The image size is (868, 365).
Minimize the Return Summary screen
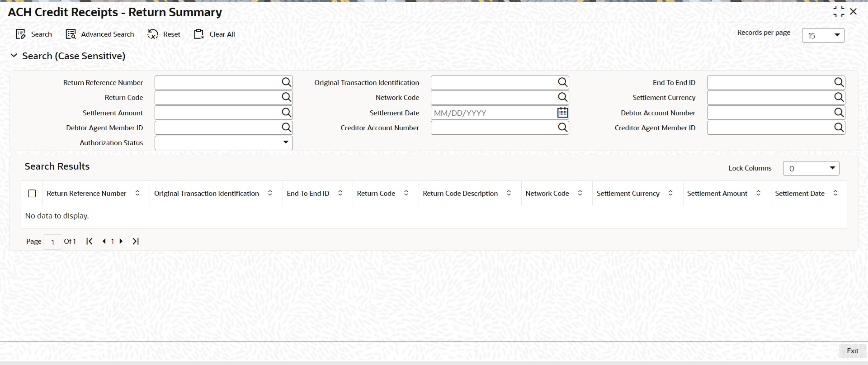(x=839, y=12)
